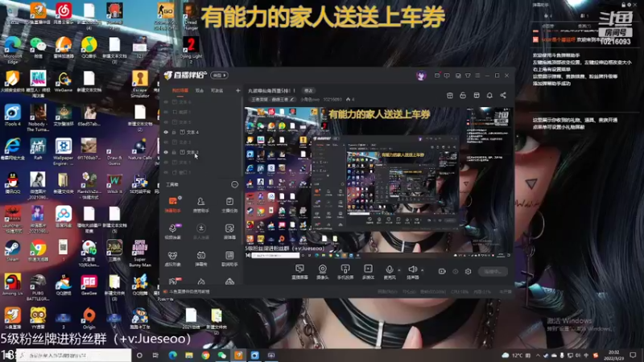Click the mode switch pill beside app logo
The image size is (644, 362).
[219, 76]
